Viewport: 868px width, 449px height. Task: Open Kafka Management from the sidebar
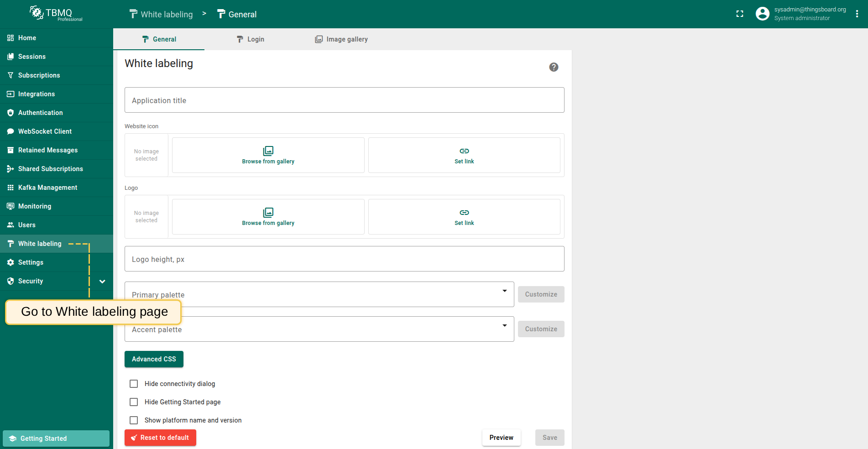tap(47, 188)
